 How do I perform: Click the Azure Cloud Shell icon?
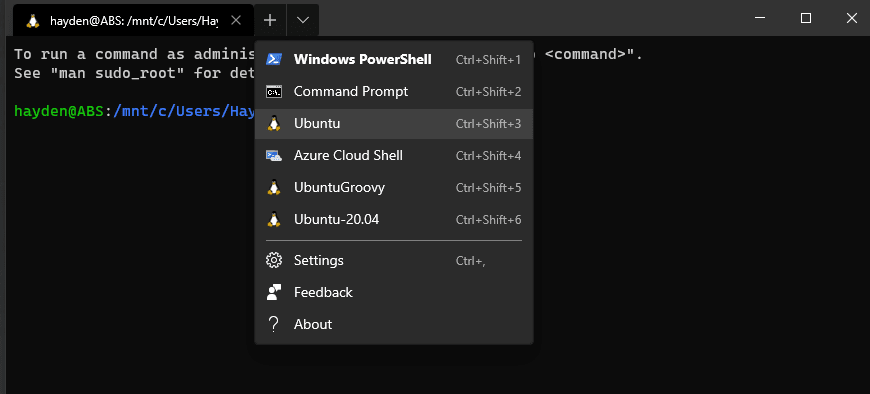(x=274, y=156)
